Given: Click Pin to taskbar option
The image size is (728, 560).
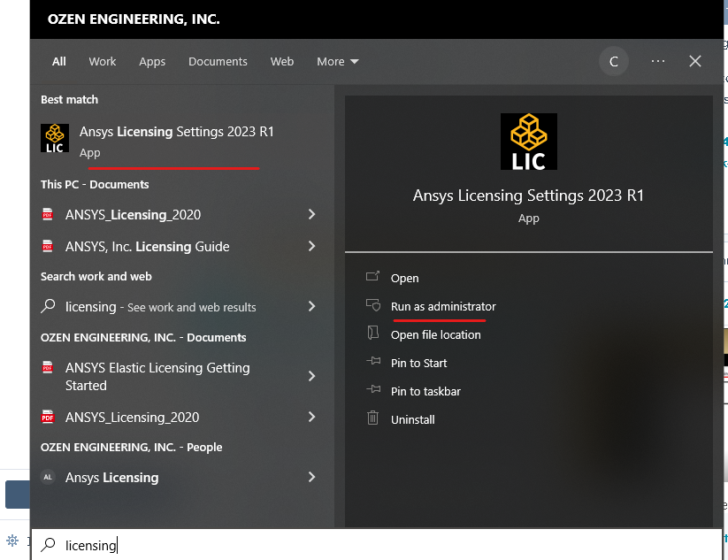Looking at the screenshot, I should 425,391.
